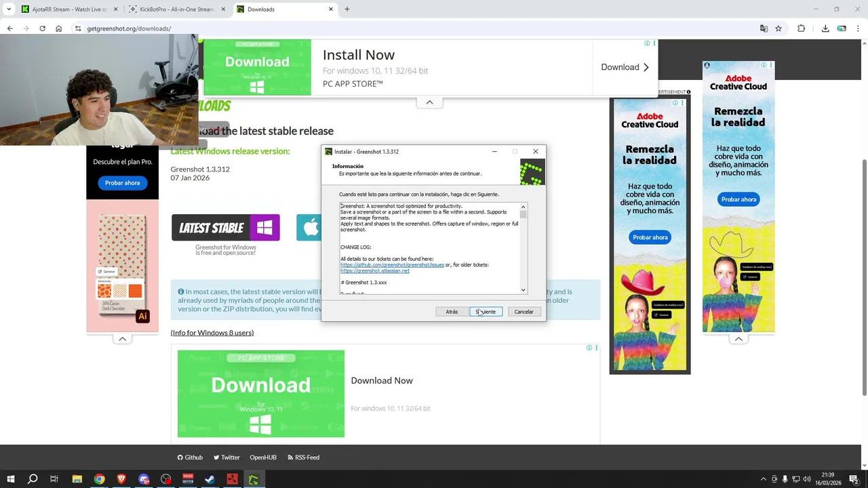The height and width of the screenshot is (488, 868).
Task: Go to browser home page
Action: pos(58,28)
